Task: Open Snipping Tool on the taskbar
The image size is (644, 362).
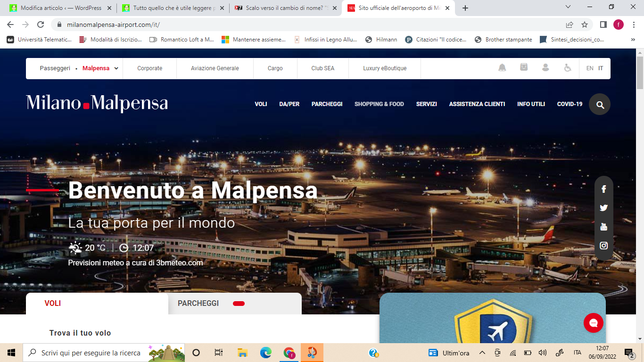Action: coord(312,353)
